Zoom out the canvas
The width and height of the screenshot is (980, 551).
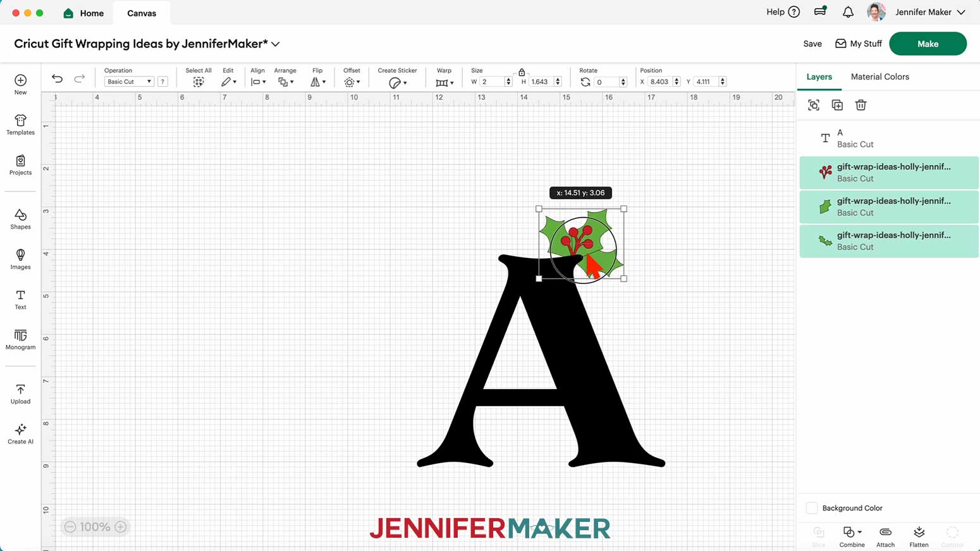70,526
